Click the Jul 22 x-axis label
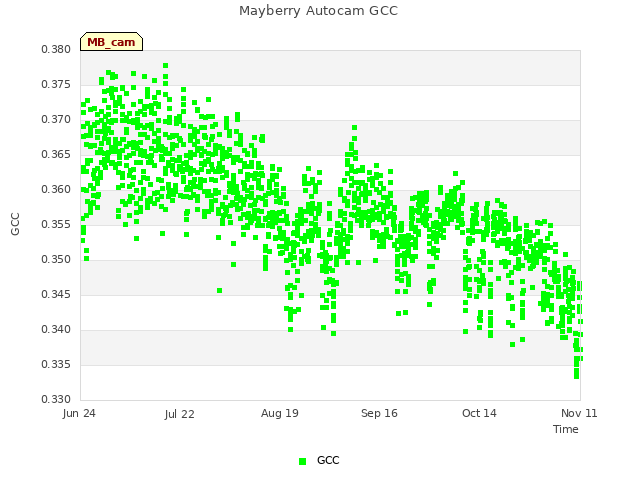Viewport: 640px width, 480px height. [180, 414]
